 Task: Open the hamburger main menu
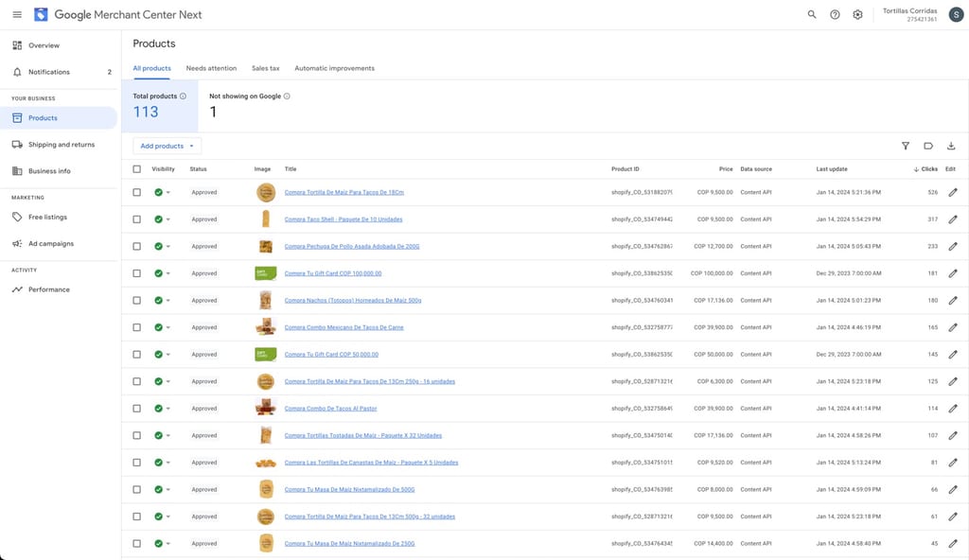click(17, 14)
